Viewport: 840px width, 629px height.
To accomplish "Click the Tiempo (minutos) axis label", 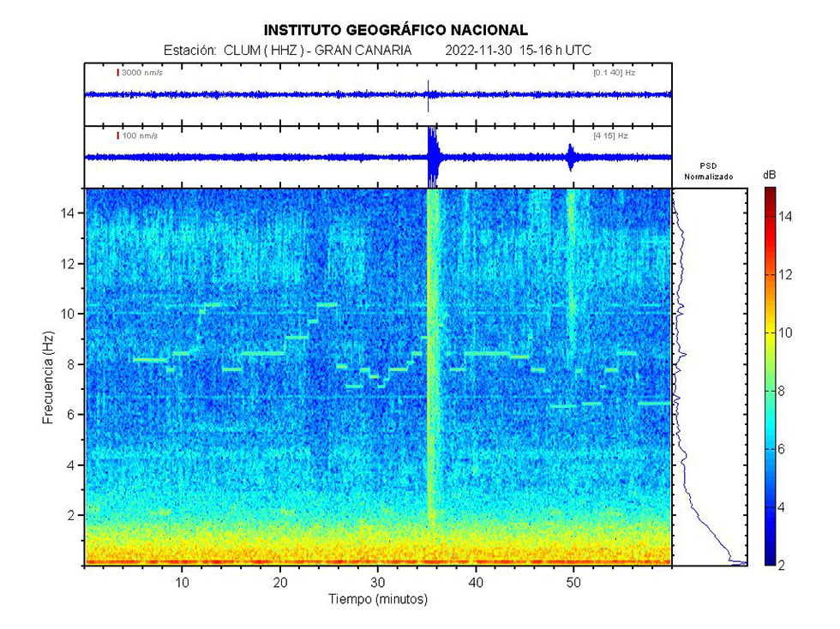I will coord(378,600).
